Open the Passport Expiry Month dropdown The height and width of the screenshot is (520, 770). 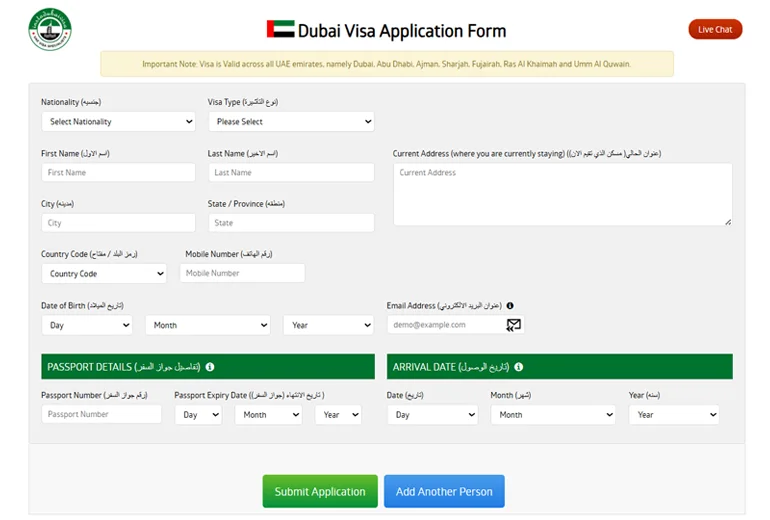click(x=268, y=415)
